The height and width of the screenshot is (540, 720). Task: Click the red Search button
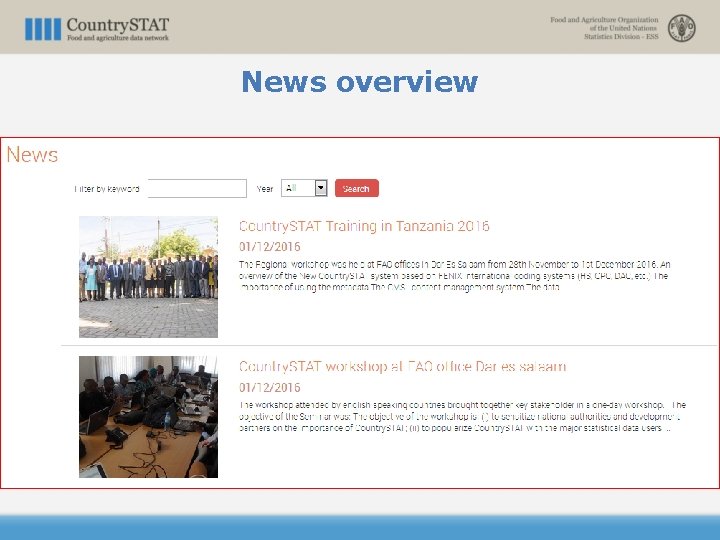coord(357,188)
